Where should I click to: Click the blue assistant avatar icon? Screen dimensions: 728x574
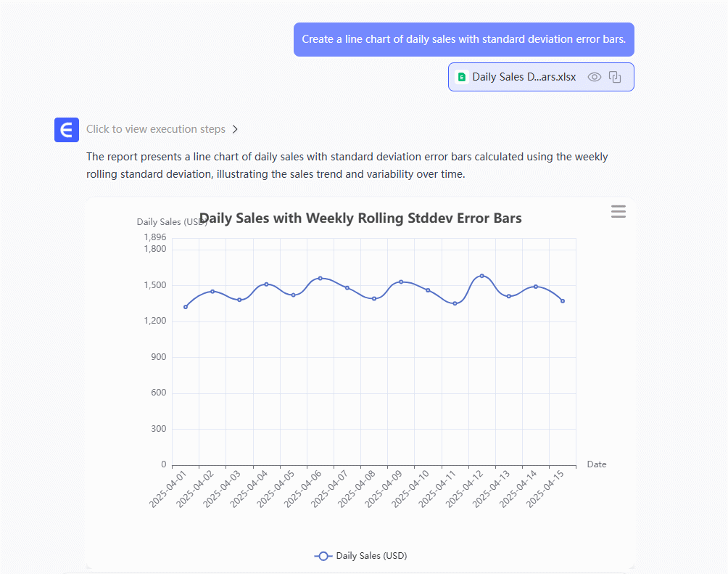[67, 129]
